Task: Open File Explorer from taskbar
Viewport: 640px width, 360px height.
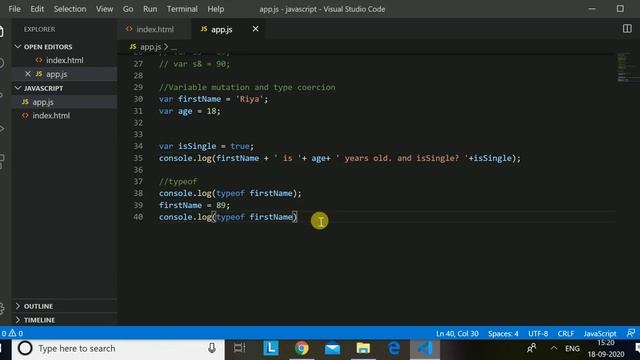Action: (363, 348)
